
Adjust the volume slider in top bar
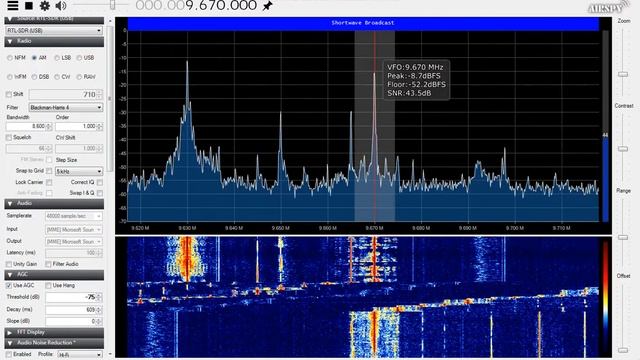click(x=113, y=5)
